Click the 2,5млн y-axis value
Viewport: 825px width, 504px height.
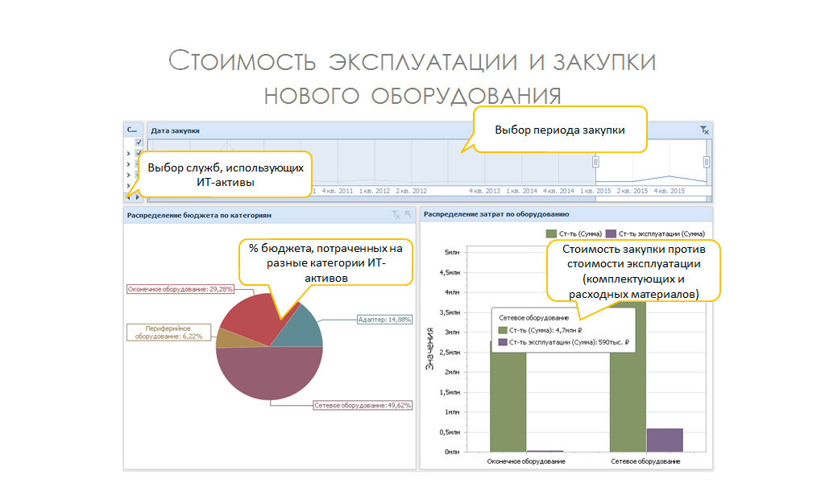pos(450,352)
